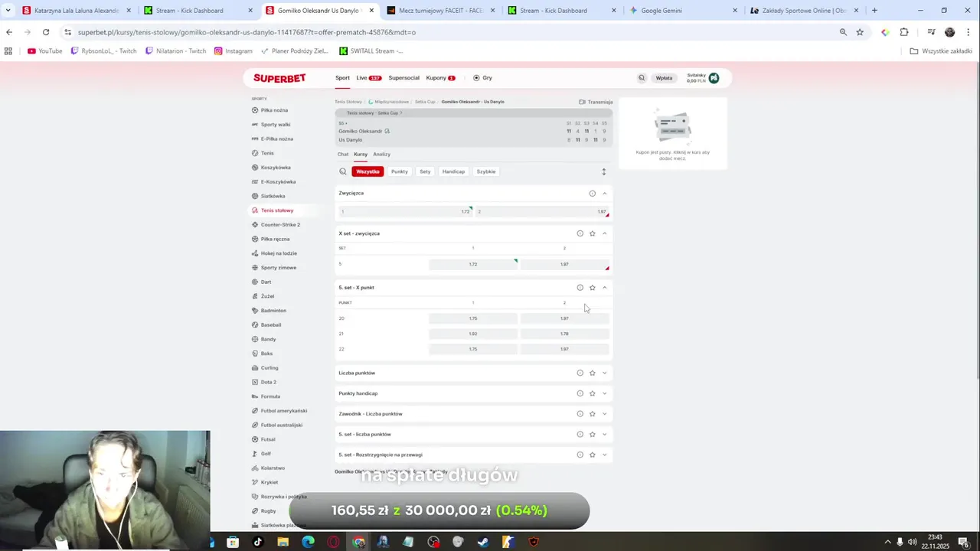Favorite the Punkty handicap market
The width and height of the screenshot is (980, 551).
coord(592,393)
